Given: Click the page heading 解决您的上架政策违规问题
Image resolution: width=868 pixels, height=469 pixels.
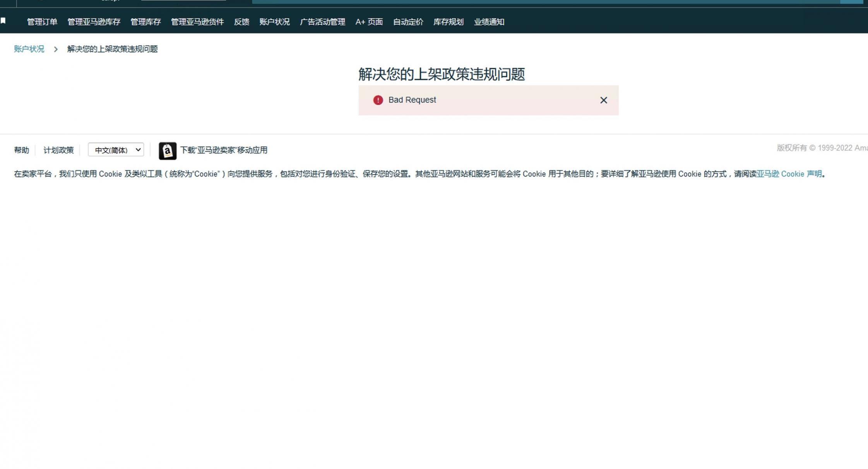Looking at the screenshot, I should click(x=442, y=74).
